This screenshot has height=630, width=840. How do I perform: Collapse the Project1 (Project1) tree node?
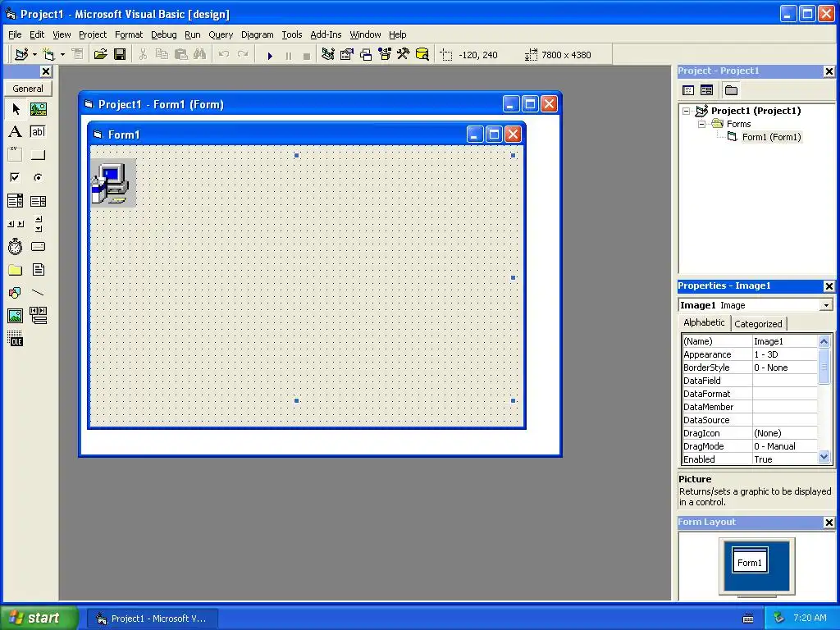click(x=687, y=111)
